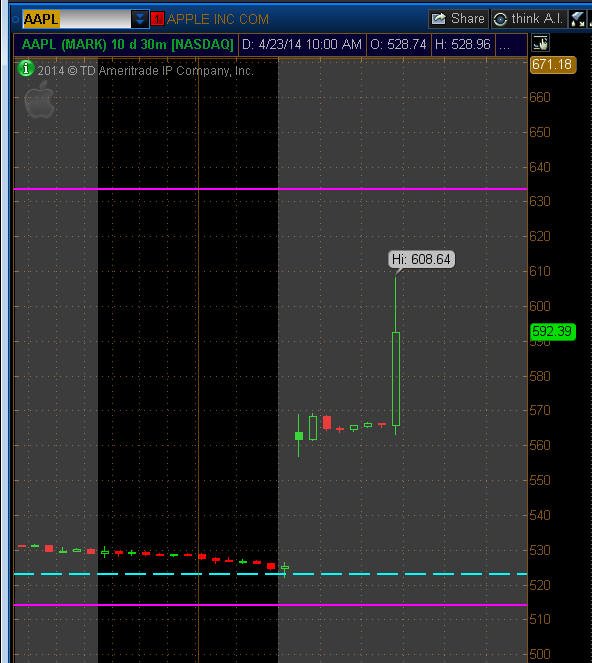Click the AAPL (MARK) 10 d 30m header
The height and width of the screenshot is (663, 592).
point(127,44)
